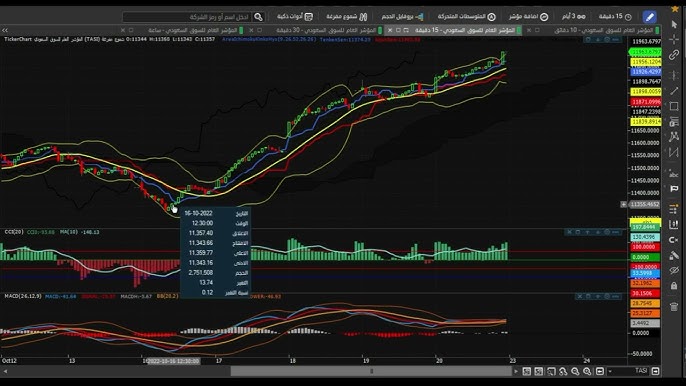
Task: Toggle the favorites star icon
Action: tap(674, 9)
